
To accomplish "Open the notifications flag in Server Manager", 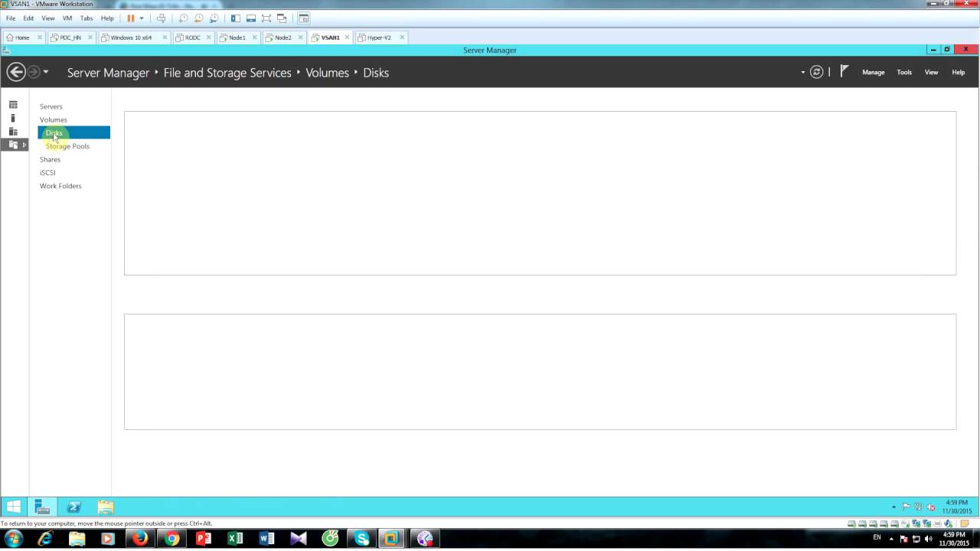I will (844, 71).
